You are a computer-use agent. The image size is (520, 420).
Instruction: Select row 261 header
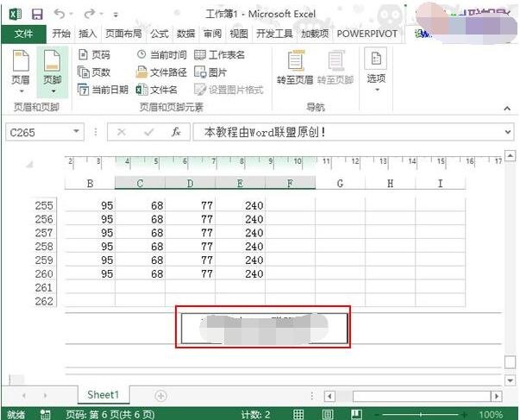[x=44, y=287]
